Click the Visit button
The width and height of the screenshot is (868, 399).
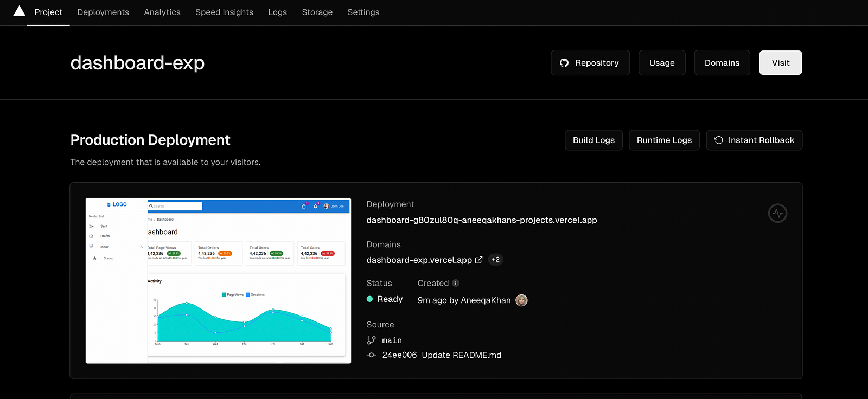pos(781,63)
